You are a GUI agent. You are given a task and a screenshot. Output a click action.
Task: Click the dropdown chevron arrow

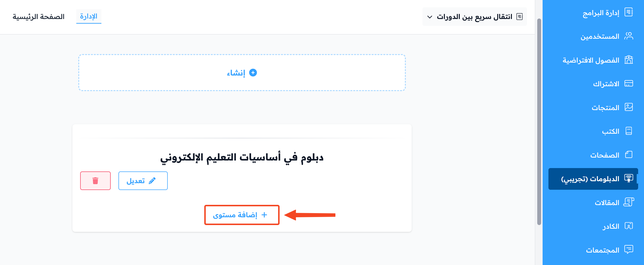[x=429, y=17]
